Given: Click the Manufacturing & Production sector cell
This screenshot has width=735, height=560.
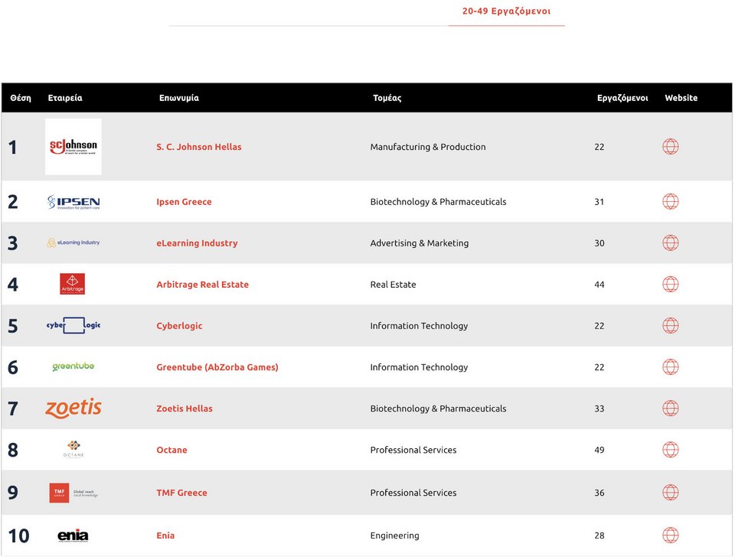Looking at the screenshot, I should 428,147.
